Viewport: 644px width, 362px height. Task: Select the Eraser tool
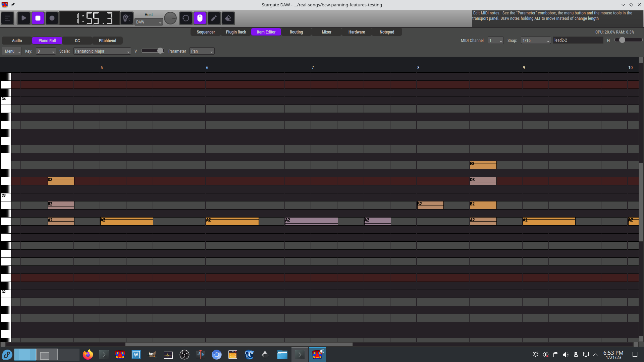tap(228, 18)
